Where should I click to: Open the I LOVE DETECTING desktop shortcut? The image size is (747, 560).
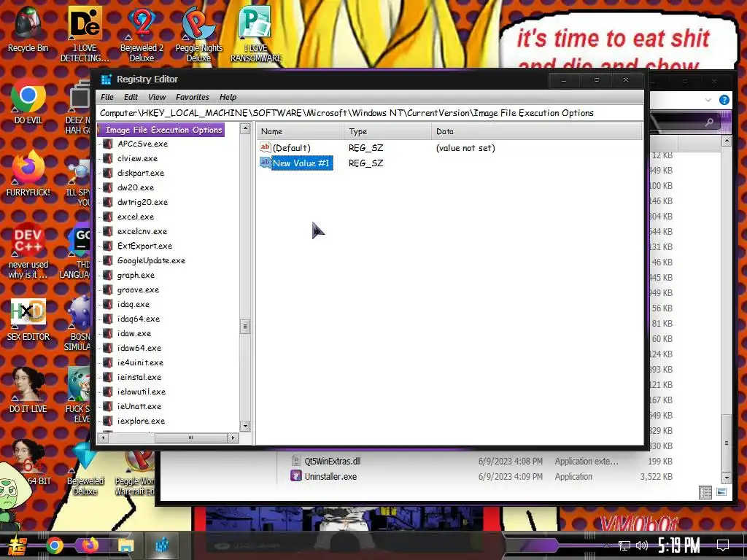(85, 34)
